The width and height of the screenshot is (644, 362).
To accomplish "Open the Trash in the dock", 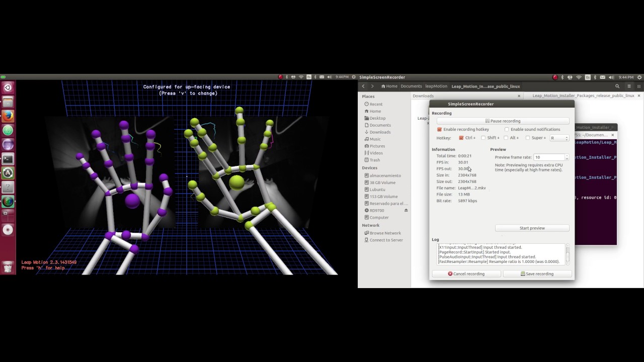I will point(8,267).
